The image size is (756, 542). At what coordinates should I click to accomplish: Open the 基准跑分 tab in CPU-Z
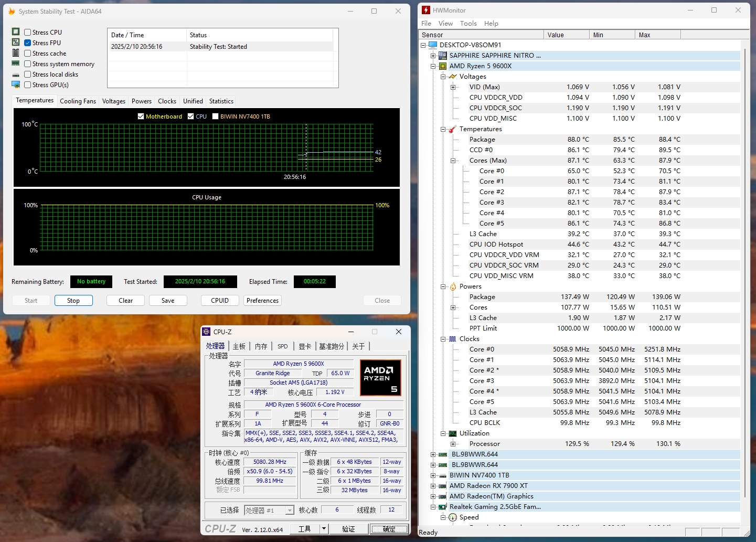tap(332, 346)
